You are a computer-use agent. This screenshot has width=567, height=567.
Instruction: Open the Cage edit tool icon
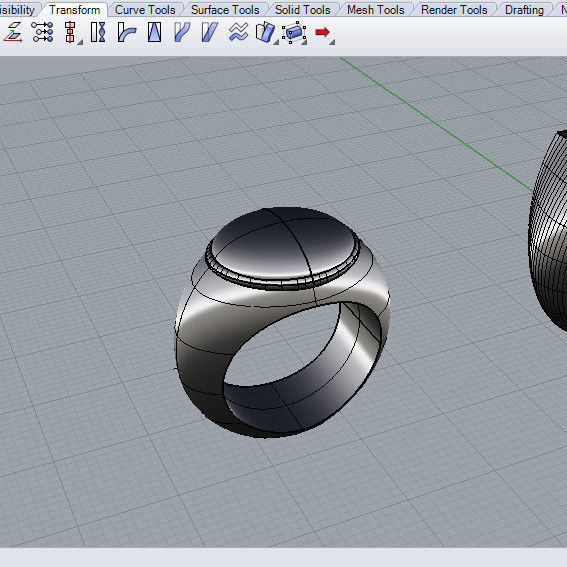(265, 32)
